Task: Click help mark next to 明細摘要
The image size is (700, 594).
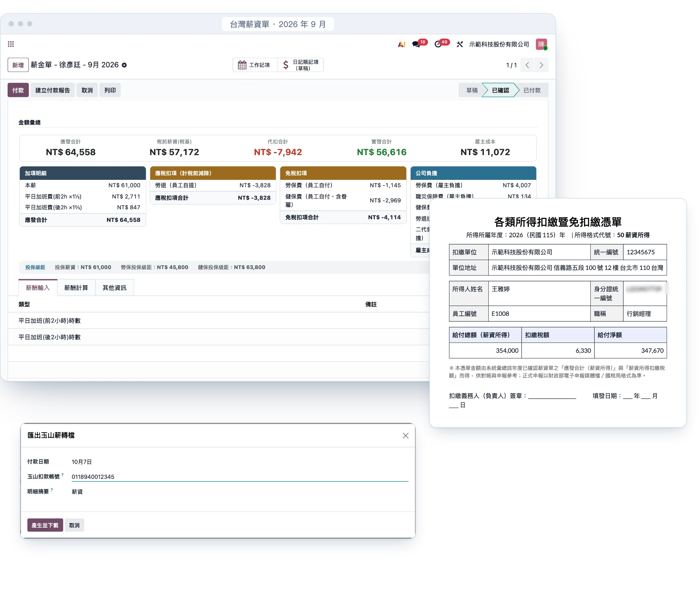Action: [x=52, y=490]
